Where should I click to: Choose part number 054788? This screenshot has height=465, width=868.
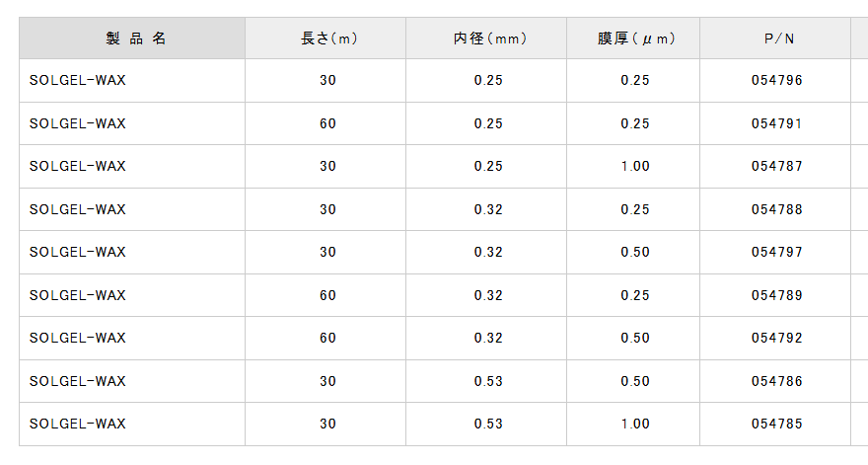point(777,209)
